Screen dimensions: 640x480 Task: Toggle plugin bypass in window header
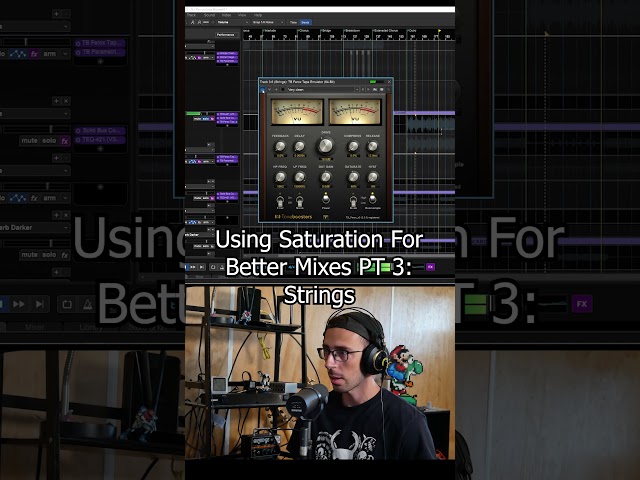262,89
